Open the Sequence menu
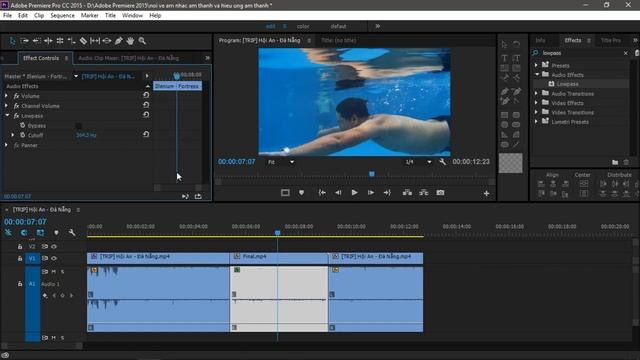Viewport: 640px width, 360px height. tap(62, 16)
